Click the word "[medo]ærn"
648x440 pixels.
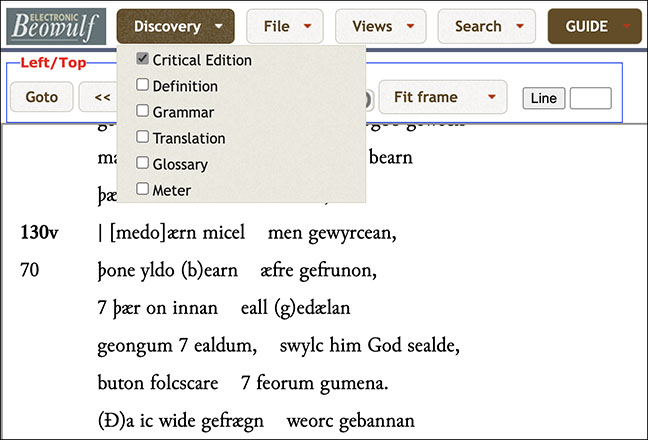click(x=152, y=233)
